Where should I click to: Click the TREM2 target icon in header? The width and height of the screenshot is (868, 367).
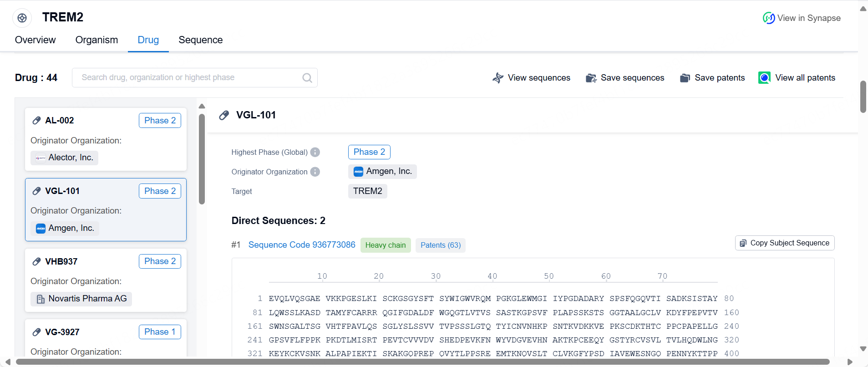22,18
